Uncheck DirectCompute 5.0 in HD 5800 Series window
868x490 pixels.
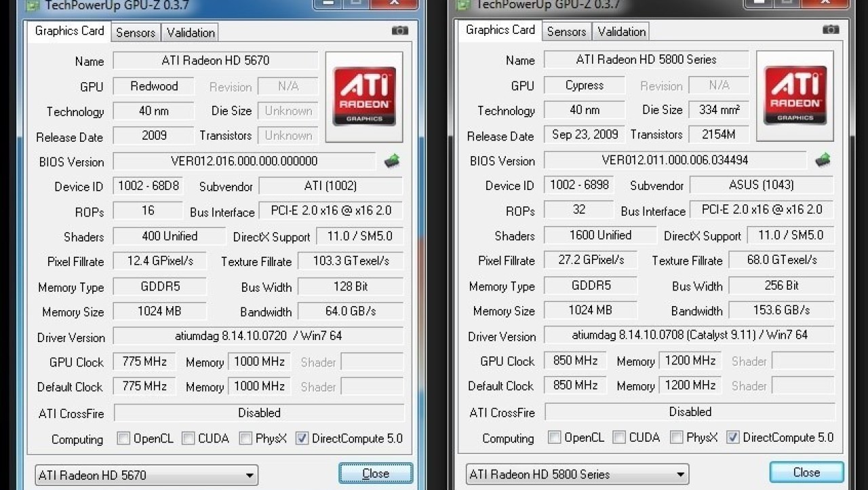[733, 437]
